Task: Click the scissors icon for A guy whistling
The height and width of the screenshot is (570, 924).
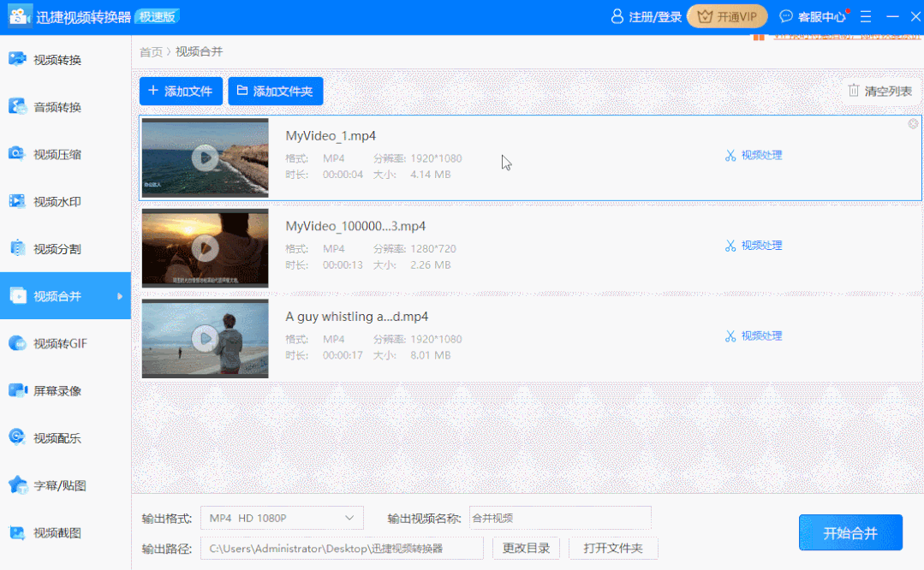Action: [x=730, y=336]
